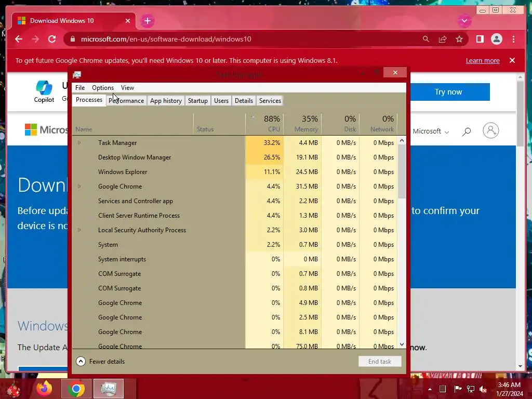
Task: Switch to the Details tab
Action: tap(244, 101)
